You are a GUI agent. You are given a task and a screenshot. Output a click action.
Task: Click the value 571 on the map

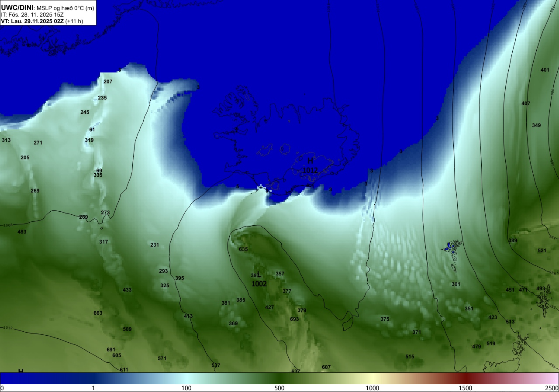[162, 358]
